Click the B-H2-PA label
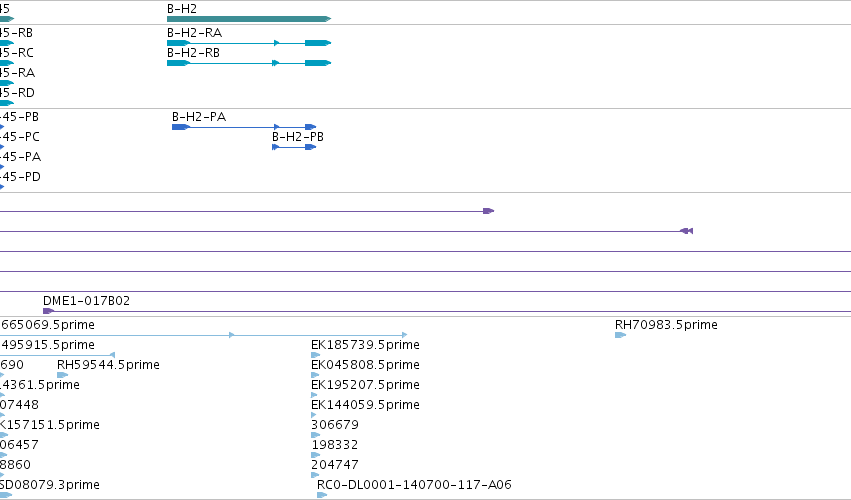This screenshot has height=500, width=851. pyautogui.click(x=199, y=117)
